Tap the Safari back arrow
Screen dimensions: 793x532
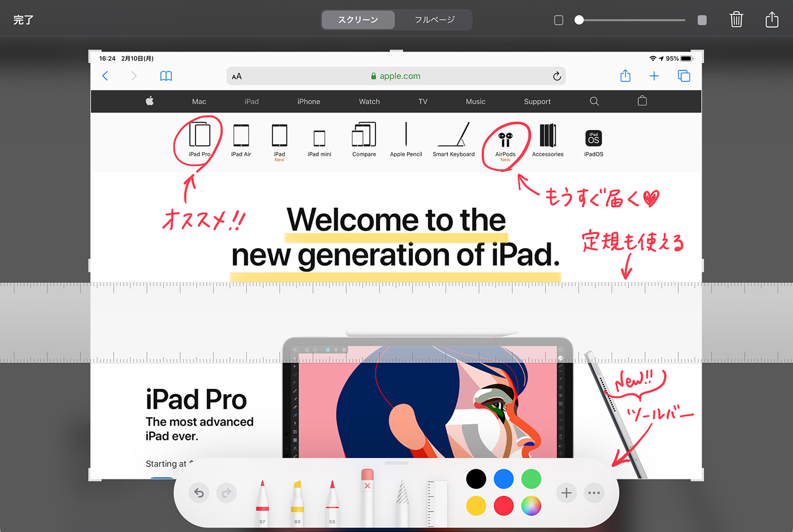(x=105, y=76)
